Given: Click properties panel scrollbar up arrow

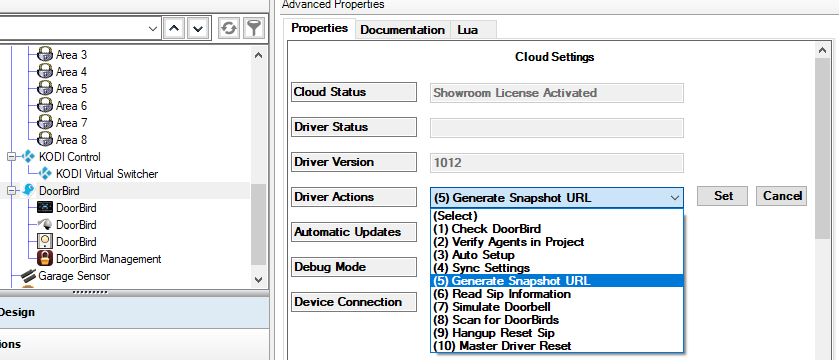Looking at the screenshot, I should pos(822,50).
